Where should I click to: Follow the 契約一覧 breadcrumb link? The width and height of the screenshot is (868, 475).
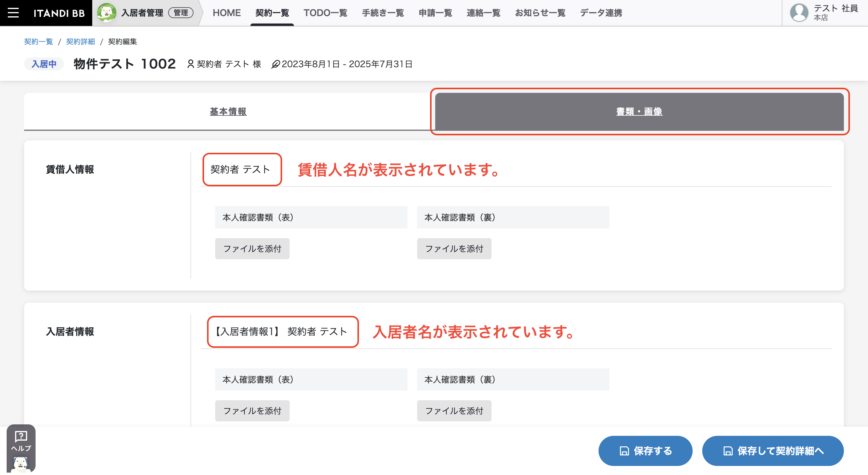coord(38,41)
